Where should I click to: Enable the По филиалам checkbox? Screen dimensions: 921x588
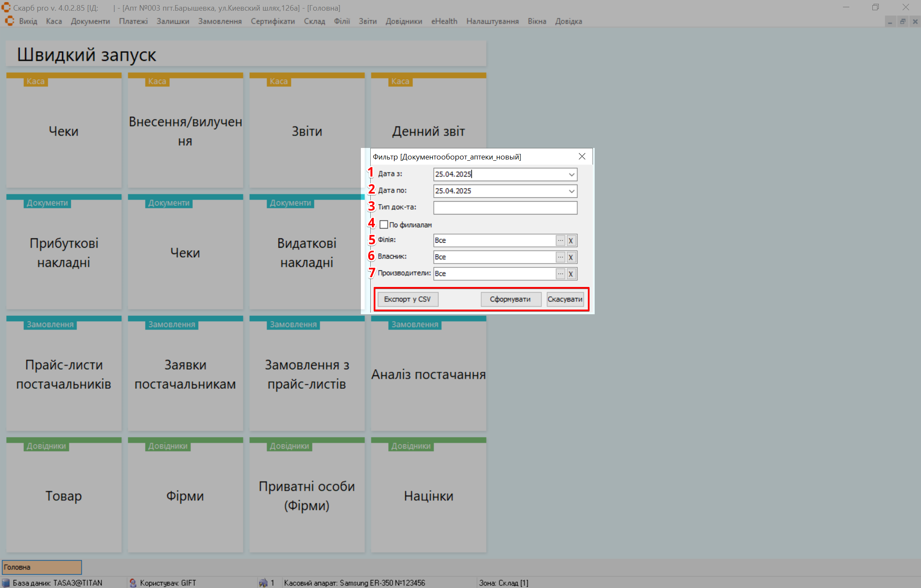click(384, 225)
